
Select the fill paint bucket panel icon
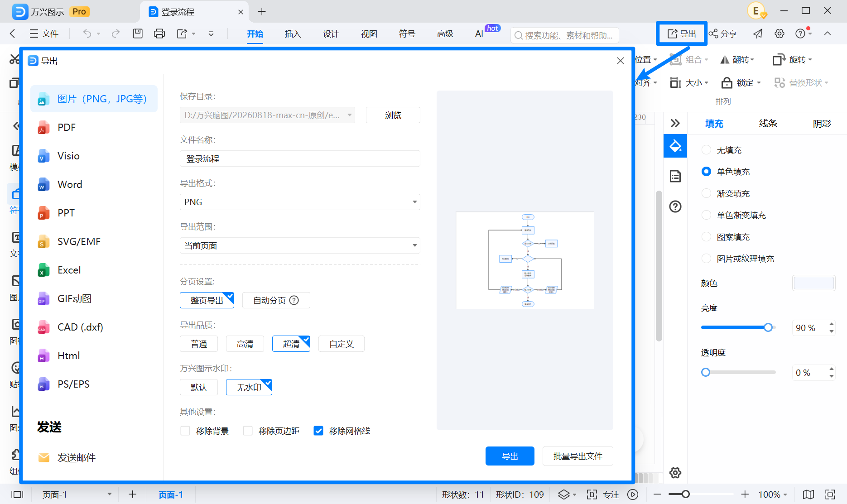pos(675,146)
